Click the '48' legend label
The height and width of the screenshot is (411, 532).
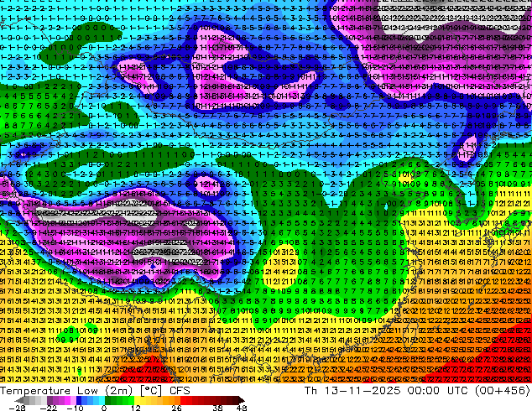click(x=242, y=408)
